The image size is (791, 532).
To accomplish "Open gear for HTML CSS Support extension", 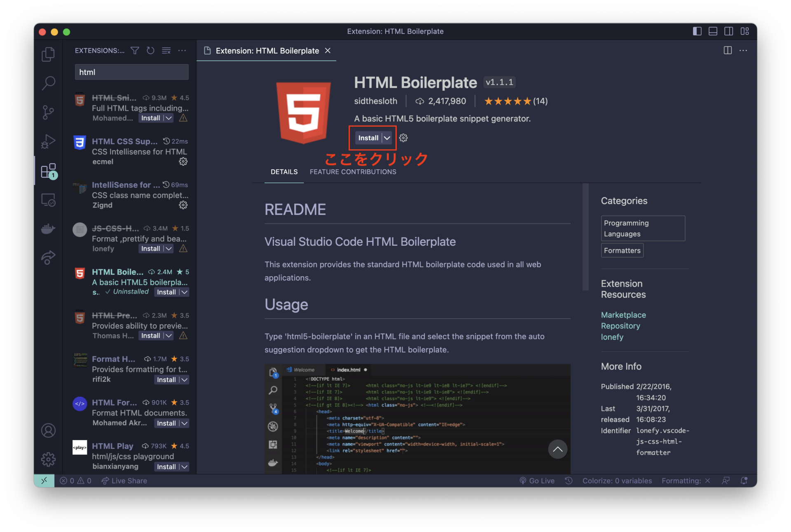I will [183, 161].
